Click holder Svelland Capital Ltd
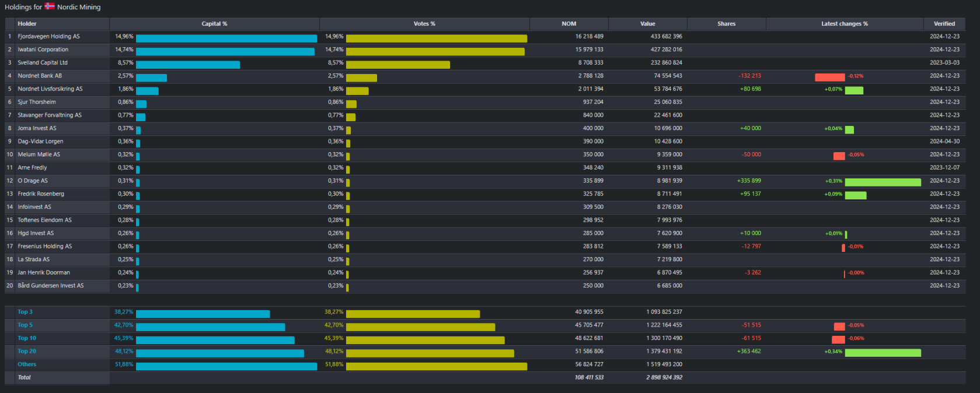 [43, 62]
